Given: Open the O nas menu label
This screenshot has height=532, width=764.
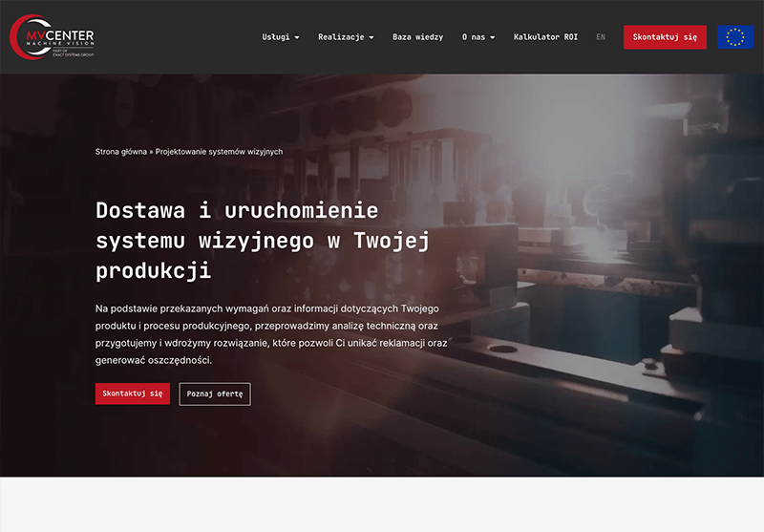Looking at the screenshot, I should (472, 37).
